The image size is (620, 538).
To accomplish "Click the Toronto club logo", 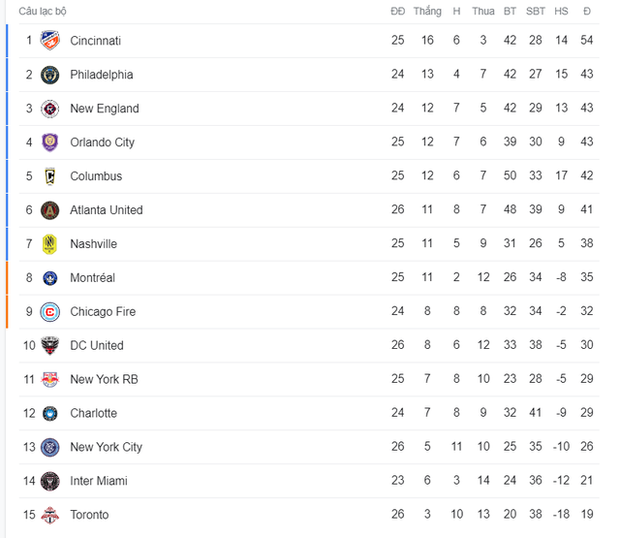I will (50, 515).
